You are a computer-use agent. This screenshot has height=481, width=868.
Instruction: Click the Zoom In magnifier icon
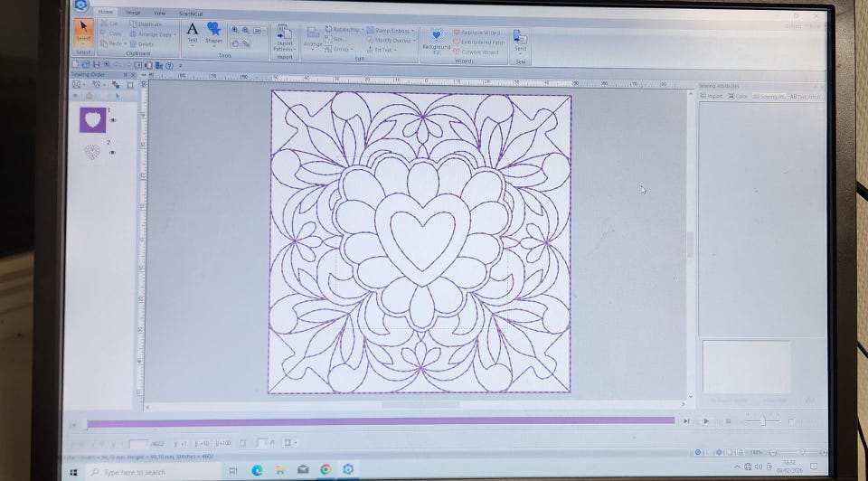tap(235, 31)
